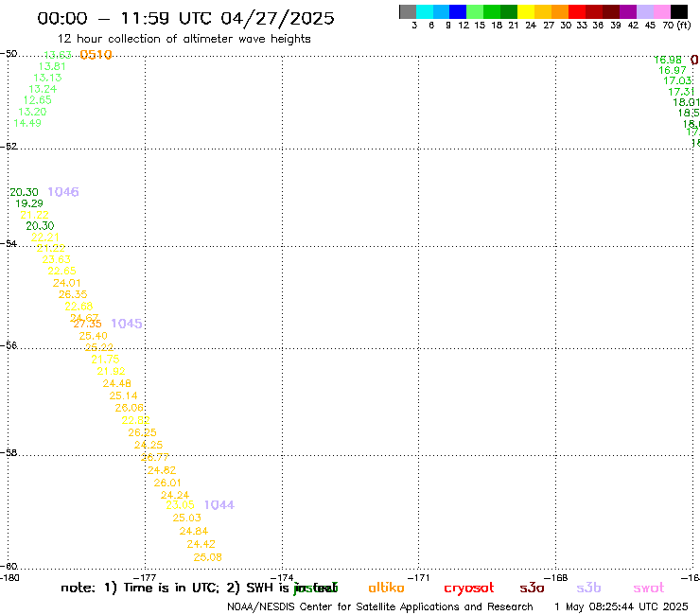
Task: Click the wave height value 14.49
Action: coord(27,123)
